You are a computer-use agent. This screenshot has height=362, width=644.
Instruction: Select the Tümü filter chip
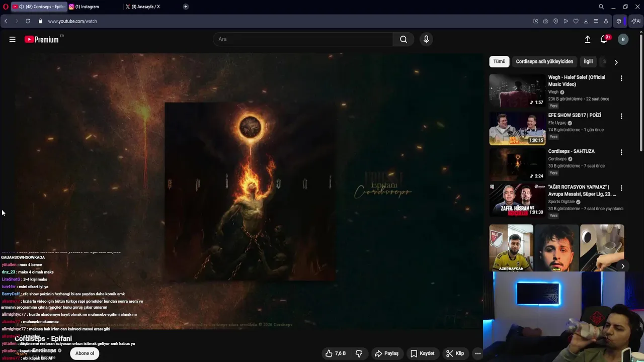pos(499,61)
